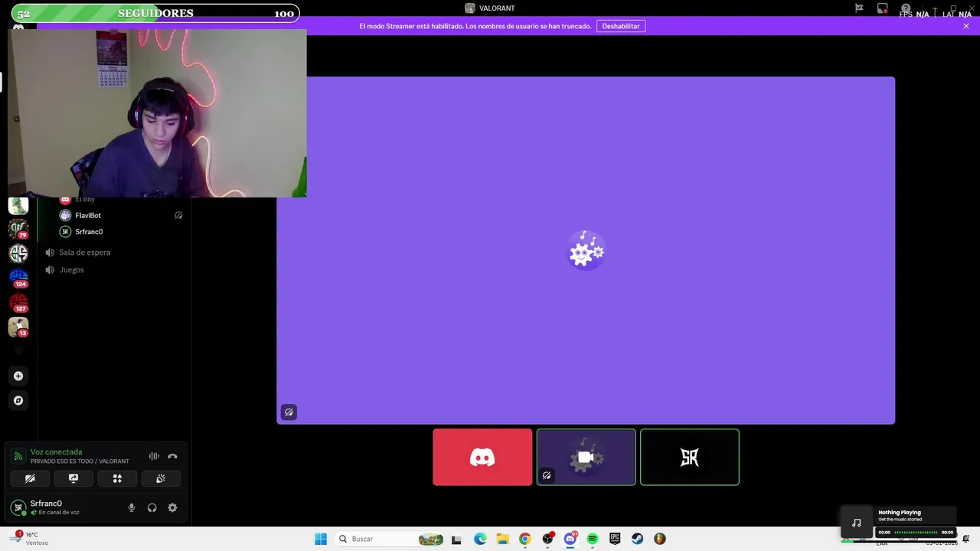Open the server with 124 notifications

click(18, 278)
